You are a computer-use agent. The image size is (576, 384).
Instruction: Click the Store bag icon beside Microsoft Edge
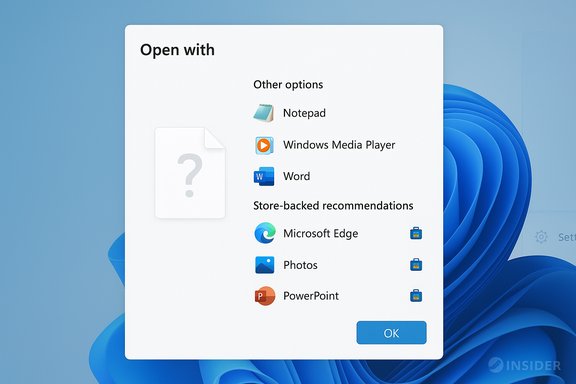click(x=416, y=233)
